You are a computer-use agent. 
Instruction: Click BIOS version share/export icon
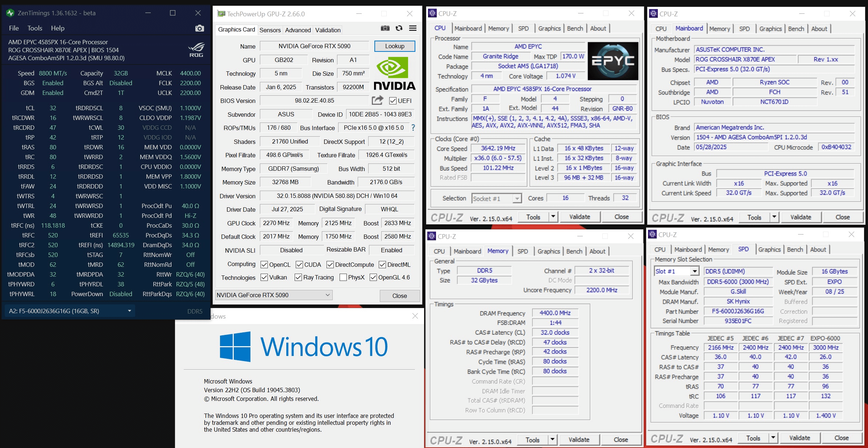pos(377,100)
